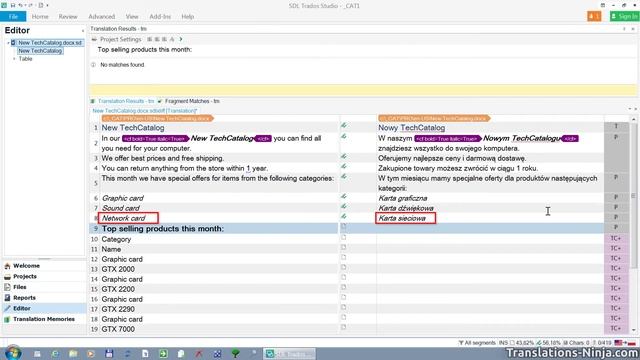Click translated status icon for Graphic card segment 6
This screenshot has width=640, height=360.
coord(344,196)
